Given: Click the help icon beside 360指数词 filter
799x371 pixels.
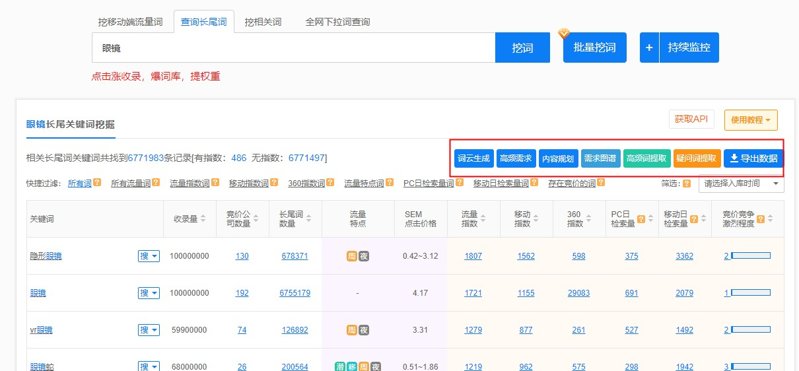Looking at the screenshot, I should click(330, 182).
